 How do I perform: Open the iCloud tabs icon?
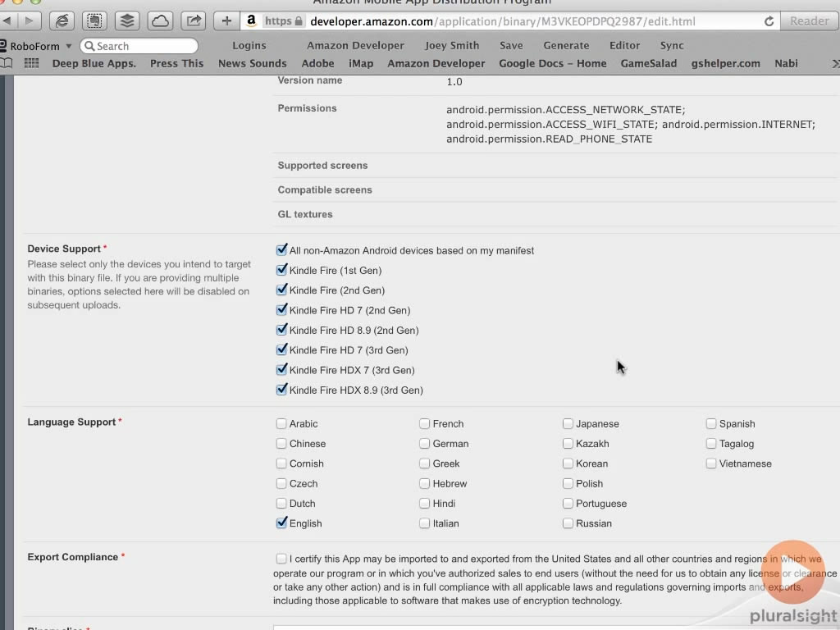click(160, 21)
